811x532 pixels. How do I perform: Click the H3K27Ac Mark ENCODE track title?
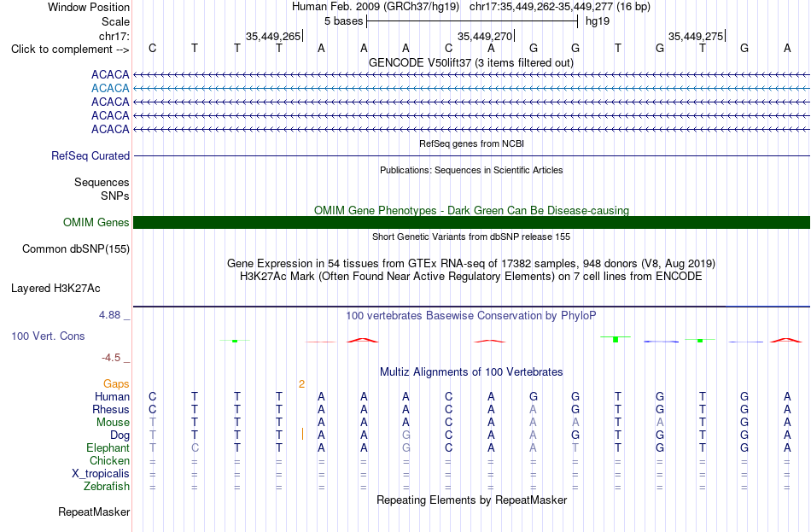click(x=471, y=277)
